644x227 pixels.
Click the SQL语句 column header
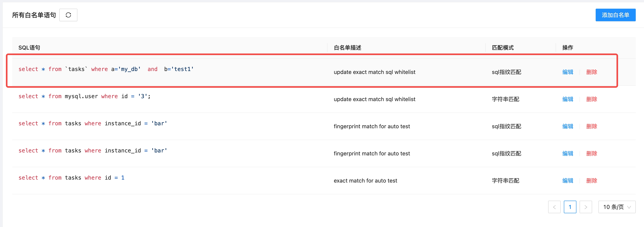(x=29, y=48)
